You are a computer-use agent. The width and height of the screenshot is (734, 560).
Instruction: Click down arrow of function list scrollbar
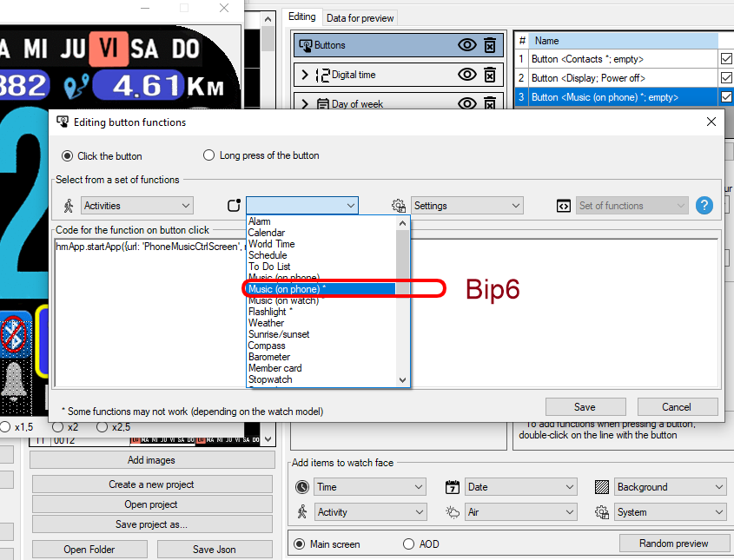tap(402, 380)
